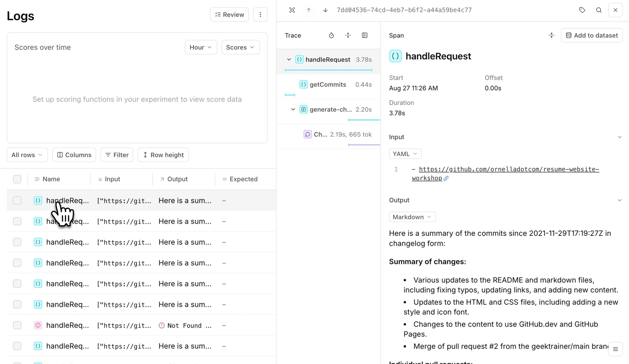The height and width of the screenshot is (364, 629).
Task: Go to next trace with down arrow
Action: click(x=325, y=10)
